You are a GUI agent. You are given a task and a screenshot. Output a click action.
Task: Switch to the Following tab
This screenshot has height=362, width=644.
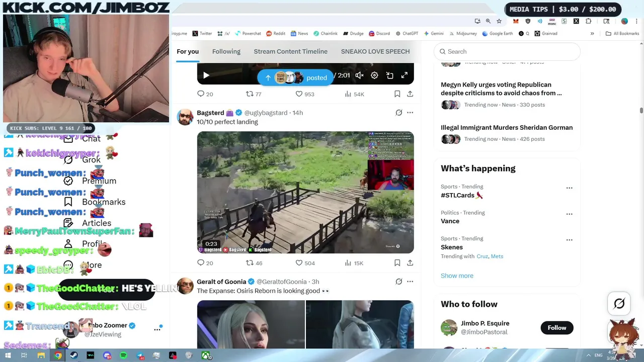point(226,51)
